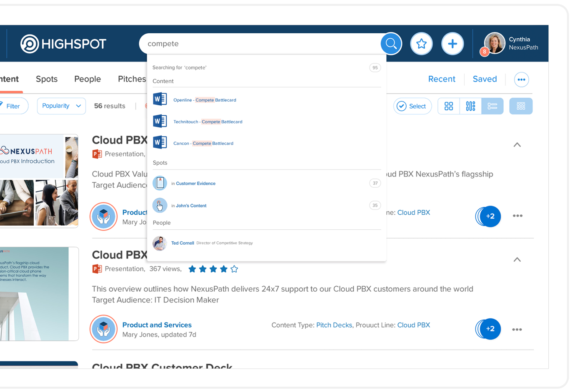The image size is (570, 392).
Task: Open Ted Cornell's profile link
Action: pos(182,243)
